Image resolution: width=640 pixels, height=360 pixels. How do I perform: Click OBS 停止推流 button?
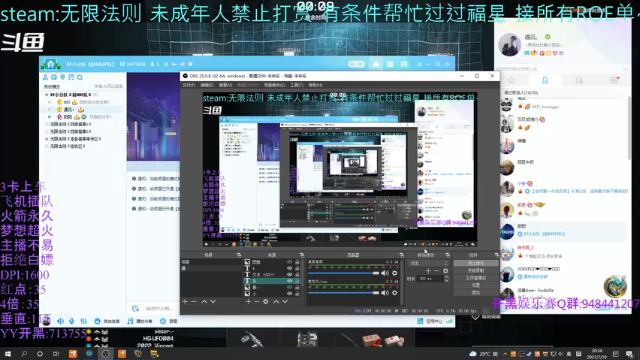[476, 263]
